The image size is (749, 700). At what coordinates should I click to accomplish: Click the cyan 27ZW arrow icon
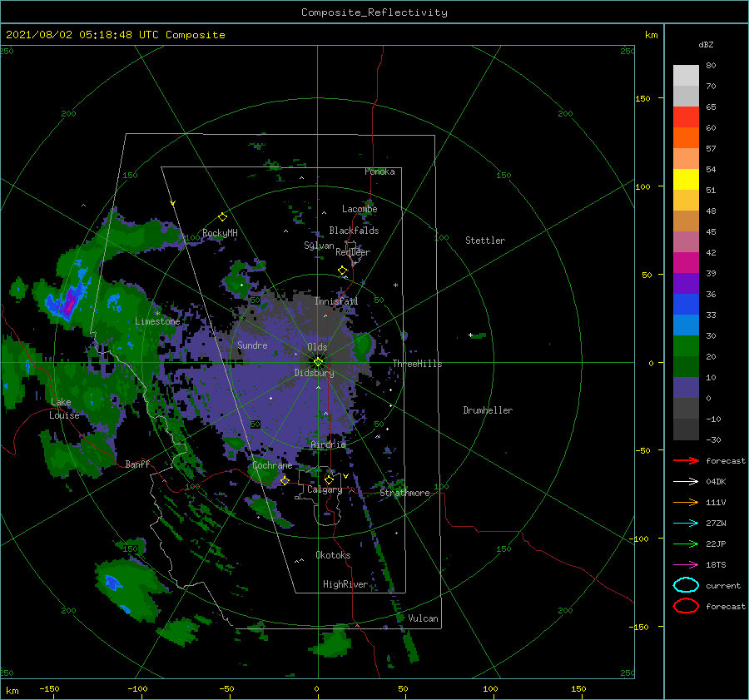pos(686,523)
